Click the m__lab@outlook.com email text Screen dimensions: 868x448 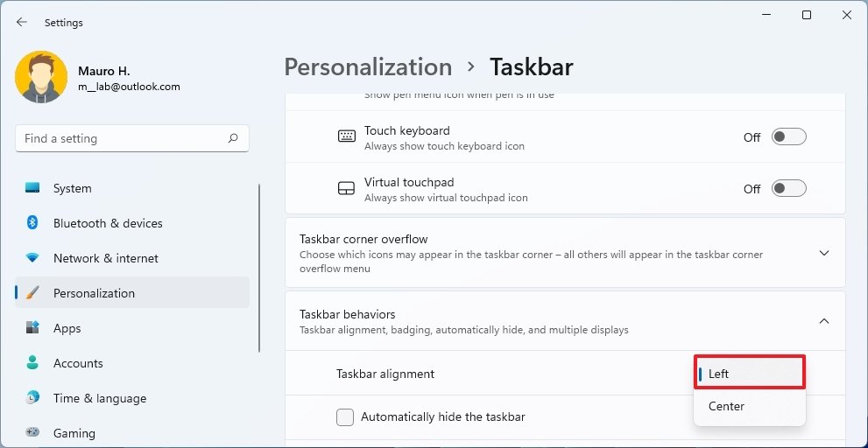click(129, 87)
